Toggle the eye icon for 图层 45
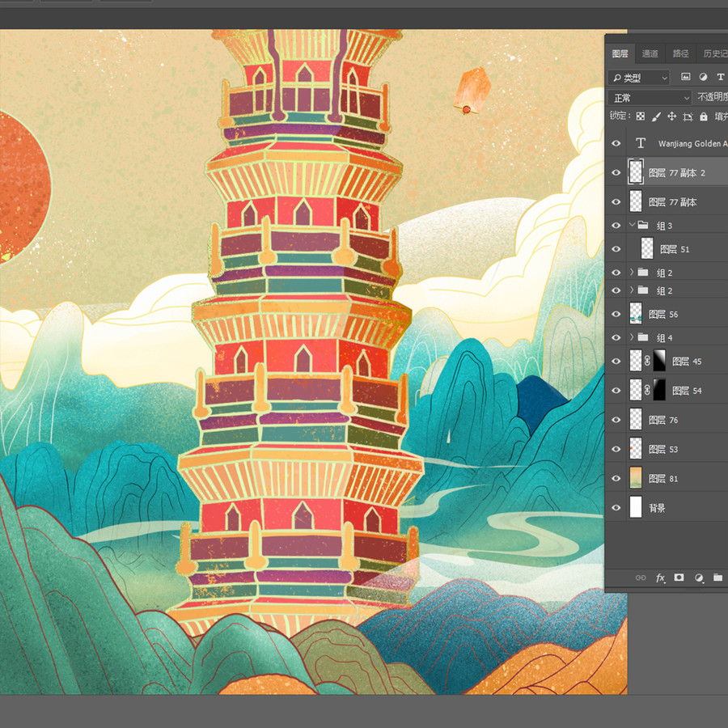This screenshot has height=728, width=728. [x=616, y=361]
